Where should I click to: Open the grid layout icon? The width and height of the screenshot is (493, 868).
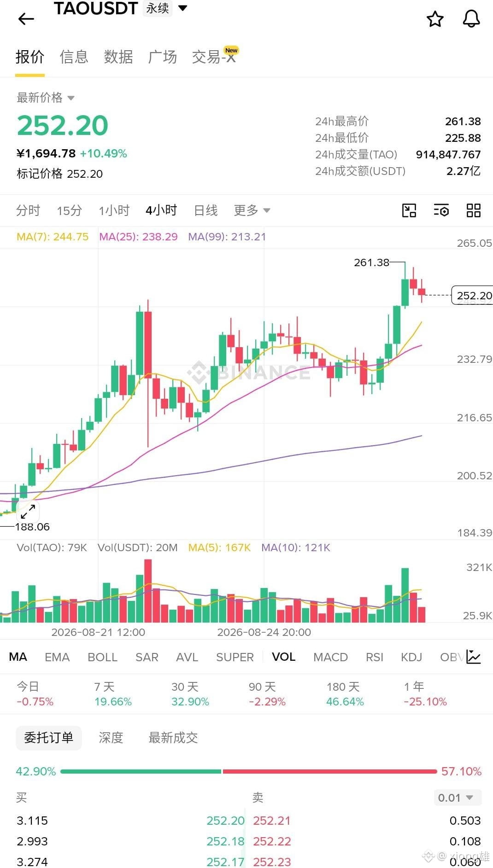coord(474,210)
